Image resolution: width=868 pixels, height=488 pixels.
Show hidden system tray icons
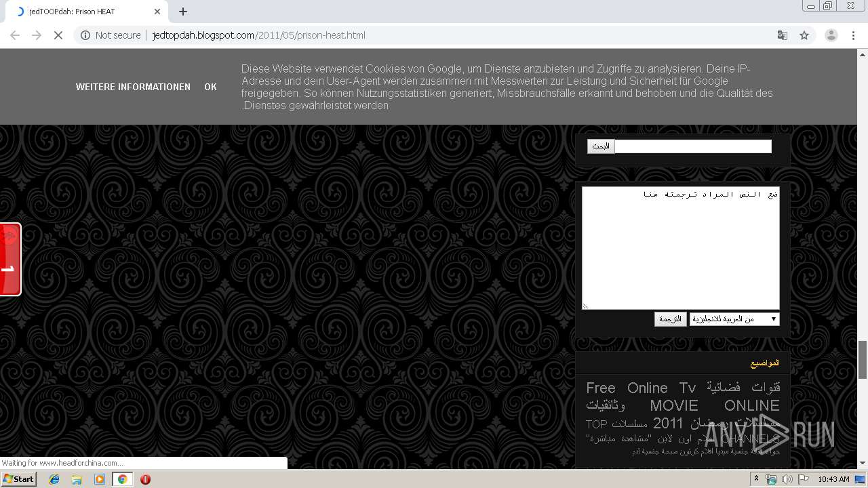(756, 479)
